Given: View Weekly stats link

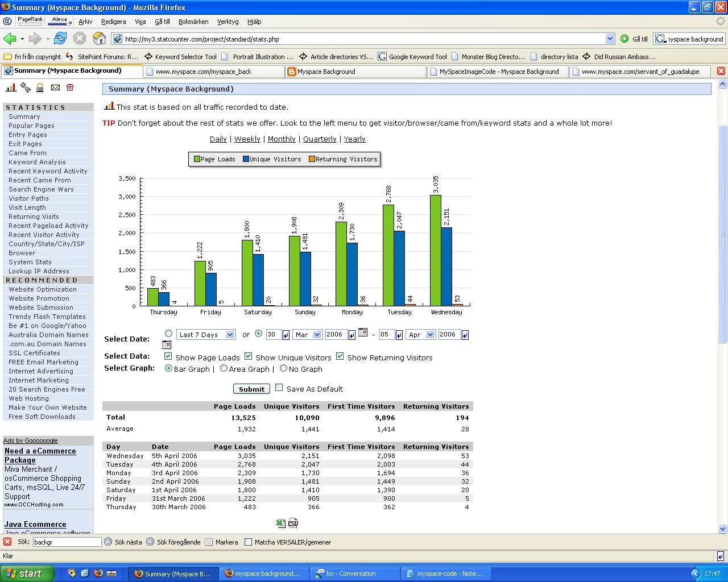Looking at the screenshot, I should click(247, 139).
